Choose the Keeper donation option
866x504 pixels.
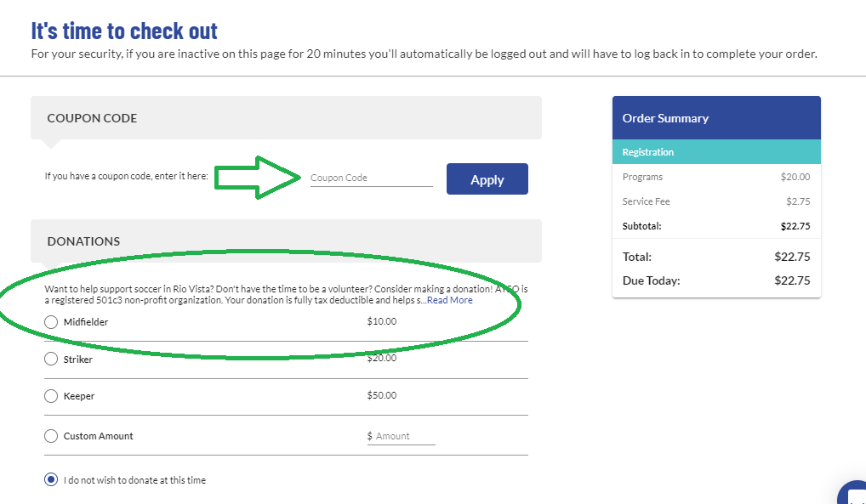click(x=51, y=396)
